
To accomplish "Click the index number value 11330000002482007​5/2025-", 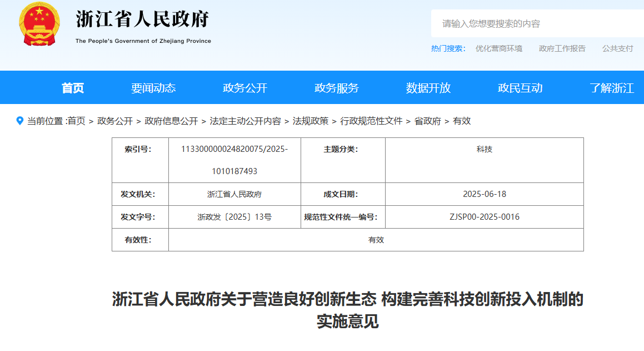I will [234, 149].
